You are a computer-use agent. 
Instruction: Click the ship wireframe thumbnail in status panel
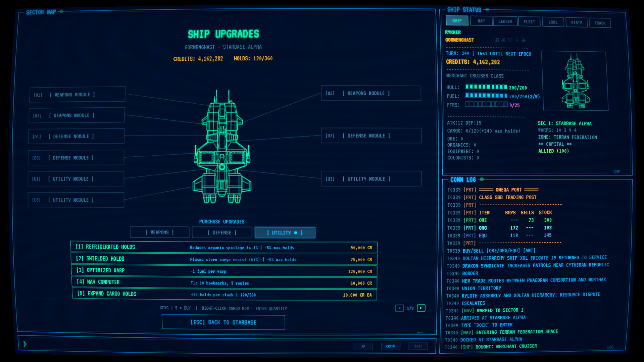pyautogui.click(x=575, y=81)
